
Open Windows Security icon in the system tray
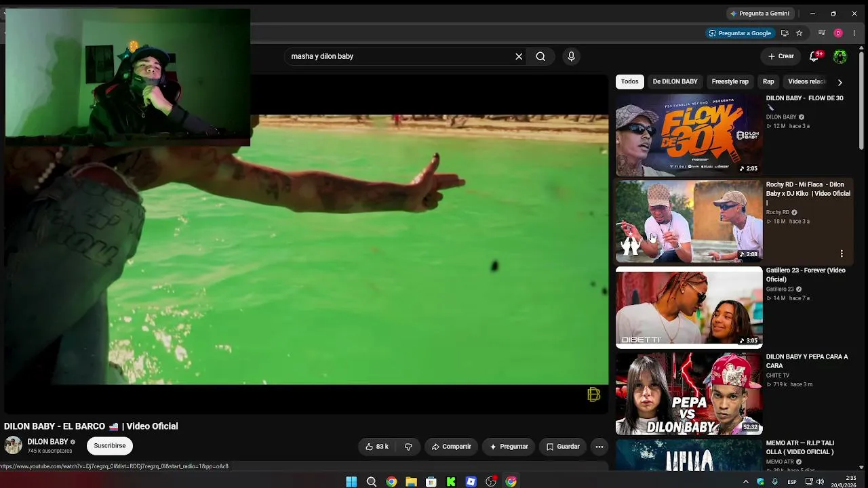click(760, 482)
